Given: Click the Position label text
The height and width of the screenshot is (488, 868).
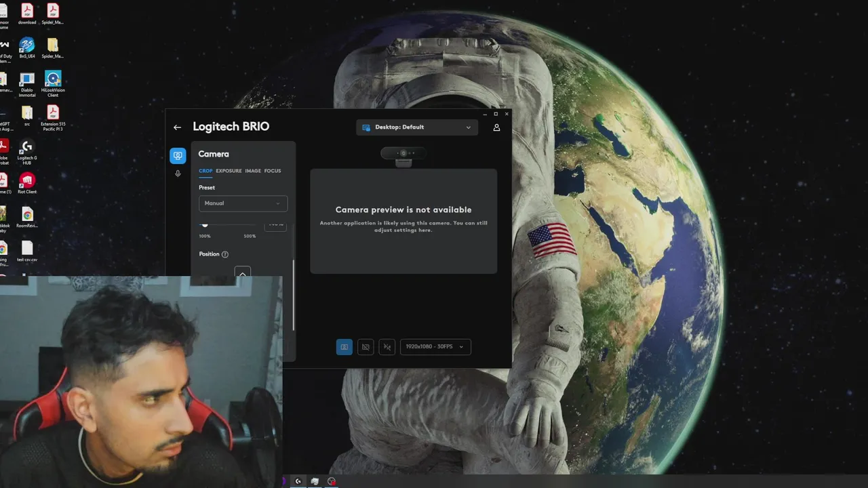Looking at the screenshot, I should pyautogui.click(x=209, y=254).
